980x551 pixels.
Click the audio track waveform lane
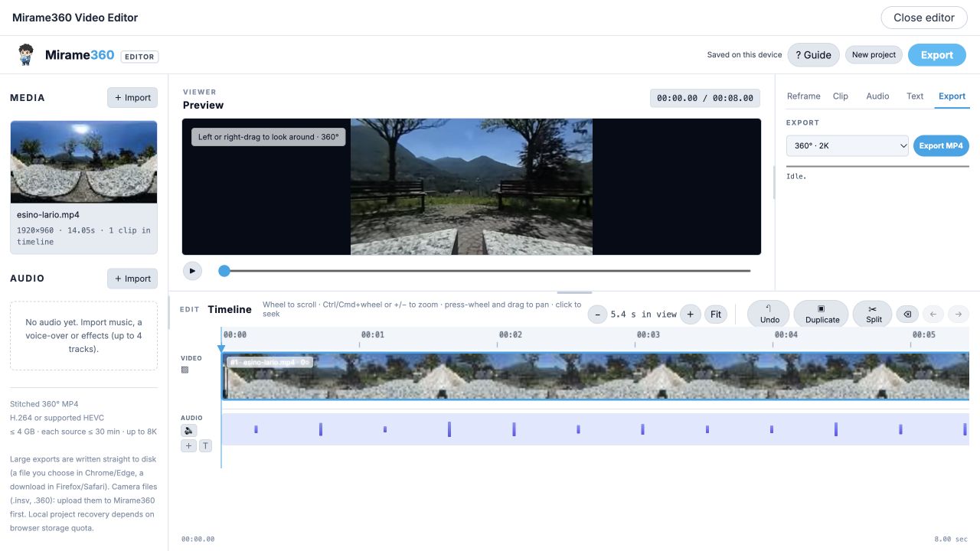click(595, 429)
